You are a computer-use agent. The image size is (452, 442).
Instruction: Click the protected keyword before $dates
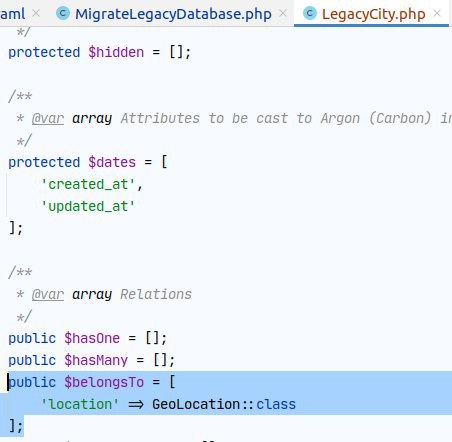44,162
